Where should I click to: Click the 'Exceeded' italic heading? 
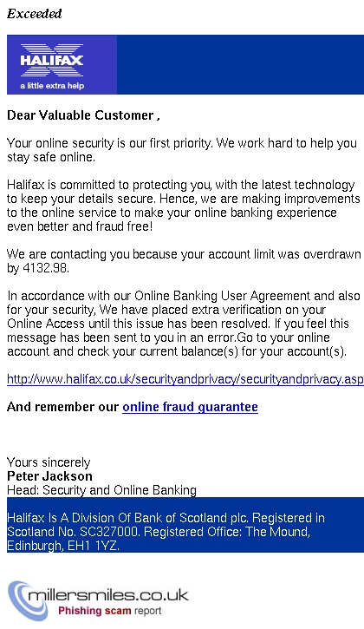pyautogui.click(x=35, y=14)
